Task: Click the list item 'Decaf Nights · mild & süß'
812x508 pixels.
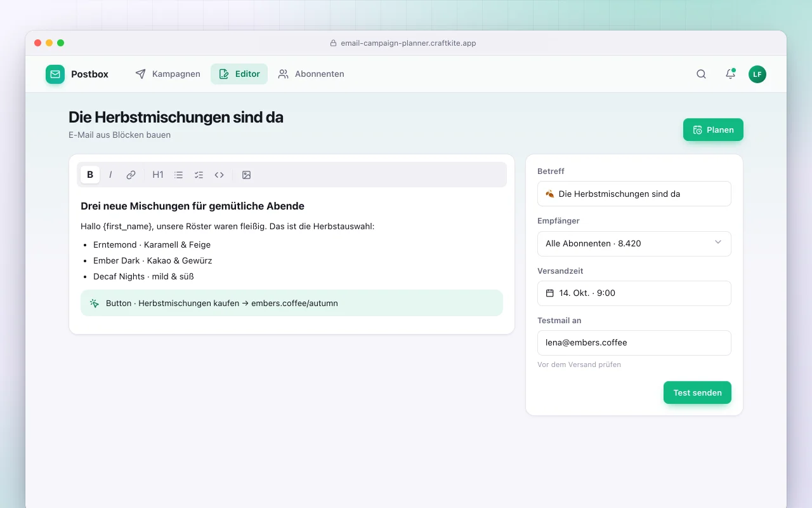Action: (x=143, y=276)
